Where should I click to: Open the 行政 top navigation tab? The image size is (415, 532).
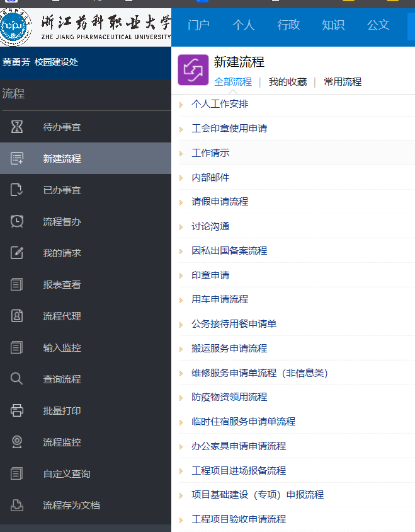point(288,25)
